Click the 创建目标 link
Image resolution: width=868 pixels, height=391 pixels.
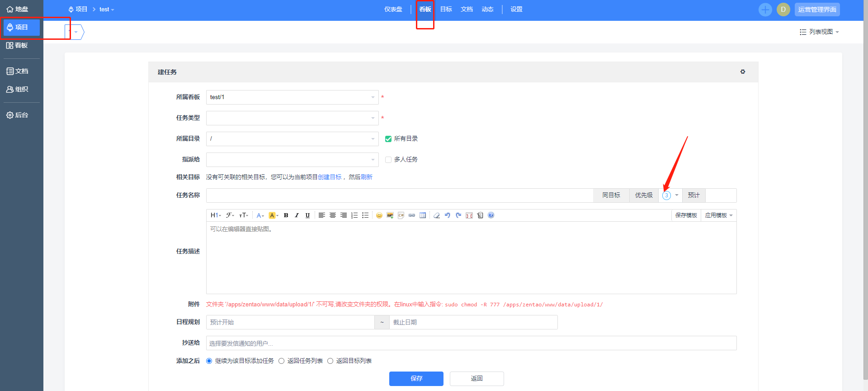click(330, 177)
